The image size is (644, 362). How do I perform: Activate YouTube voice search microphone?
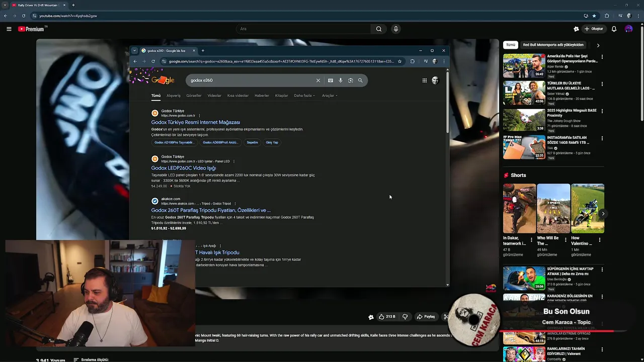click(396, 29)
